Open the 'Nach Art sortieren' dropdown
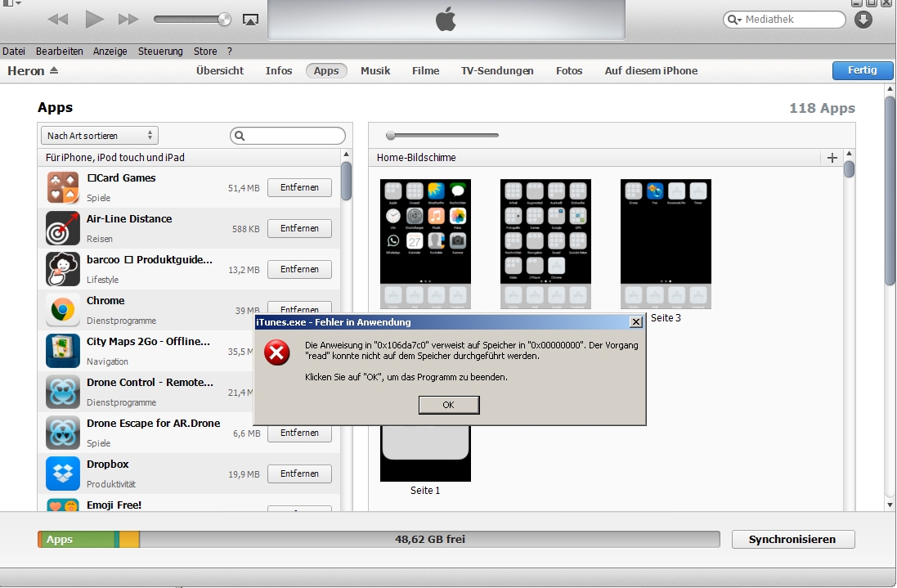 click(99, 136)
